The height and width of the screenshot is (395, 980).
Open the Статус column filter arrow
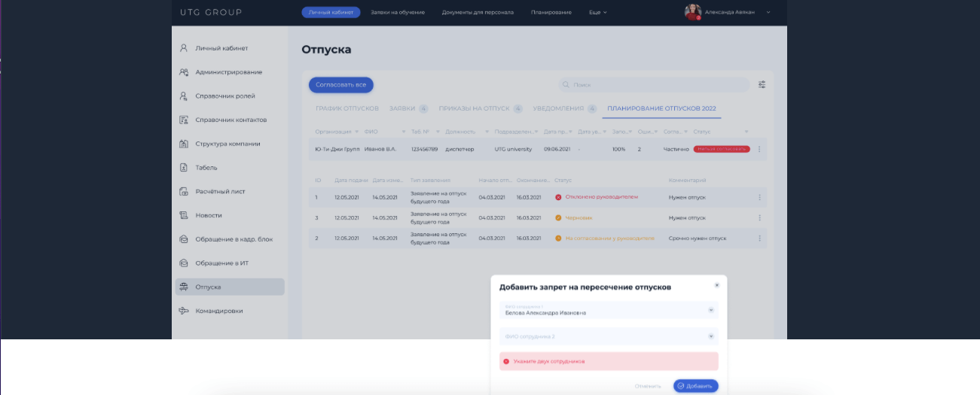click(x=746, y=132)
